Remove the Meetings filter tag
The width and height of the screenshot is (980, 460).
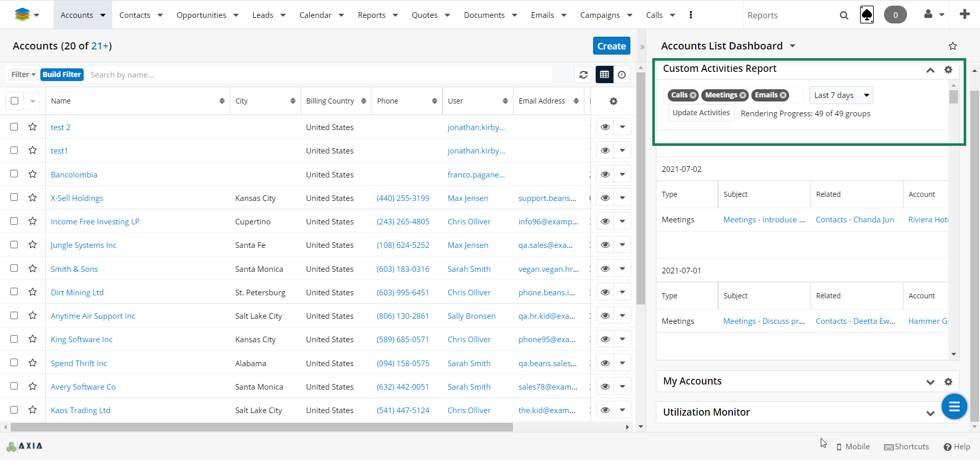(x=743, y=95)
